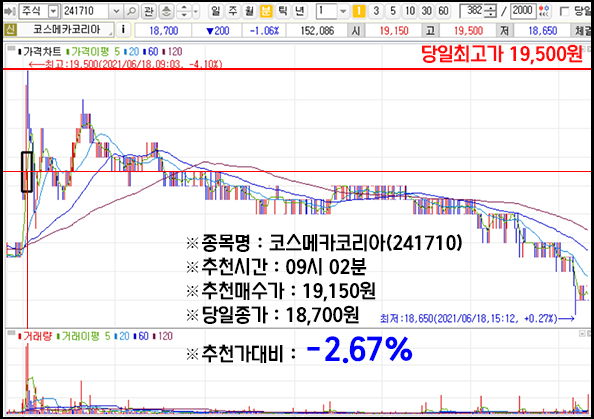
Task: Click the 가격차트 legend label
Action: pos(39,52)
